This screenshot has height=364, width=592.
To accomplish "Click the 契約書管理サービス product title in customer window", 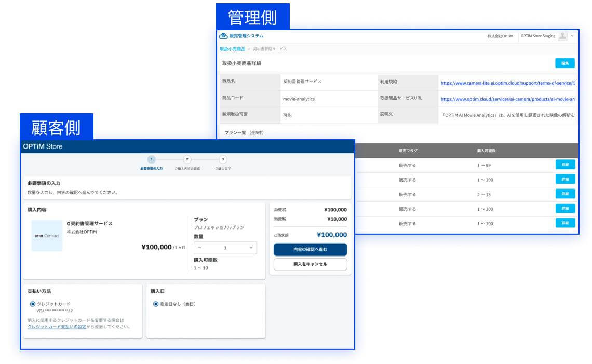I will [89, 223].
